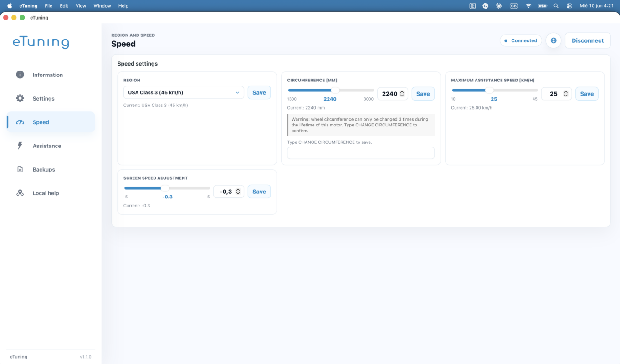
Task: Click the GB keyboard input icon
Action: [x=514, y=6]
